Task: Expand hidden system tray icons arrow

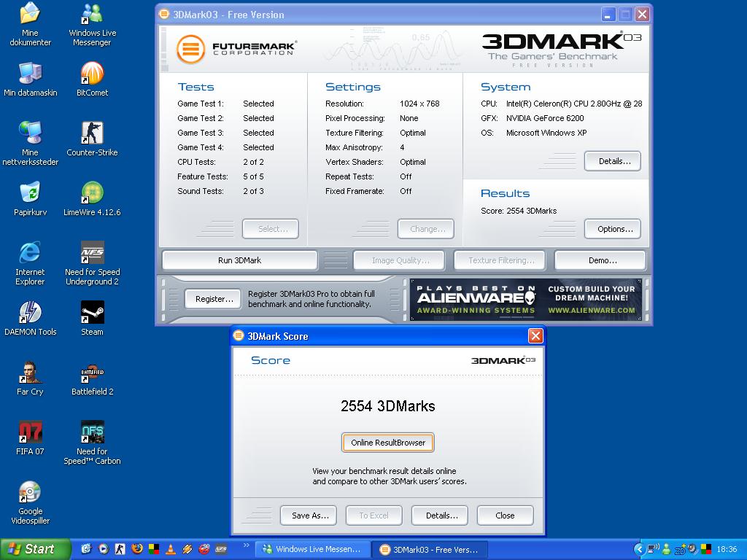Action: (640, 549)
